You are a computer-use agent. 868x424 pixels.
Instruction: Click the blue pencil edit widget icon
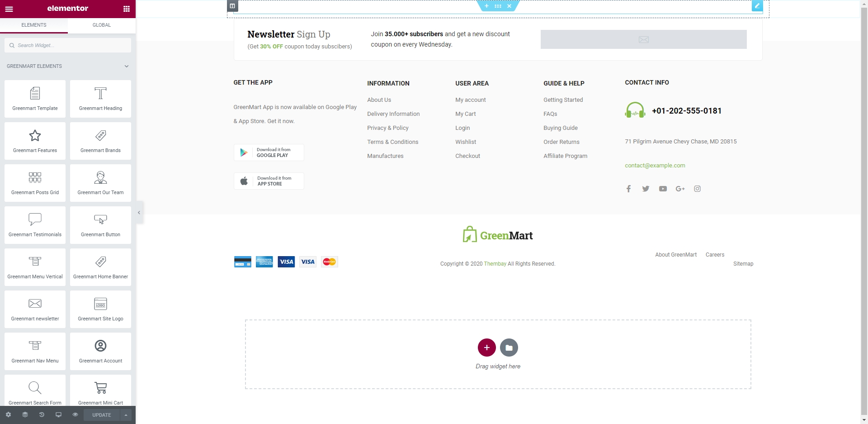point(757,6)
